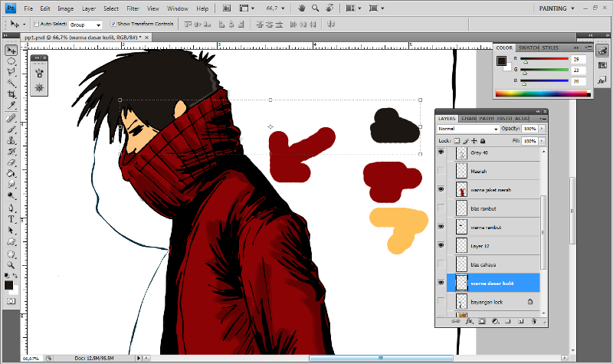The height and width of the screenshot is (364, 613).
Task: Select the Zoom tool in the toolbox
Action: pos(11,265)
